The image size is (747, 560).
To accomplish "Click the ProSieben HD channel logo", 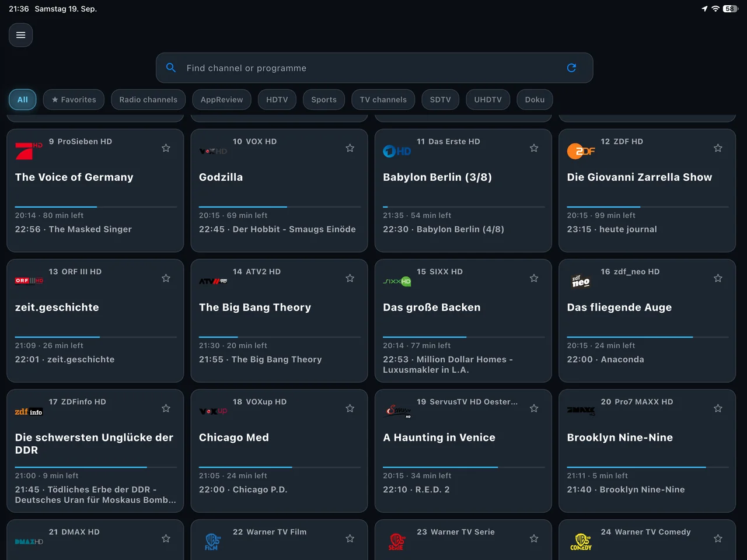I will tap(29, 150).
